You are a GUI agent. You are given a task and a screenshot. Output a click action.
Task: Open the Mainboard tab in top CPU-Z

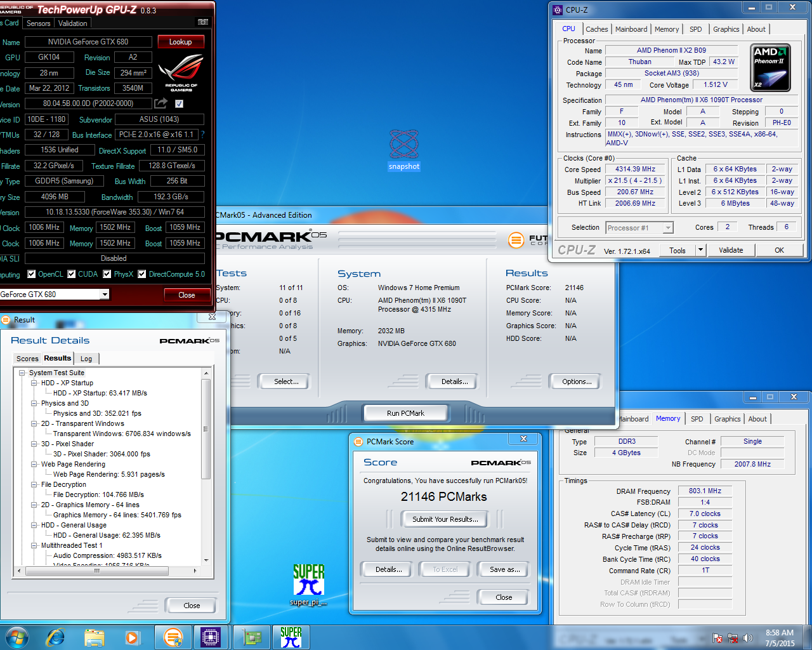pos(631,29)
